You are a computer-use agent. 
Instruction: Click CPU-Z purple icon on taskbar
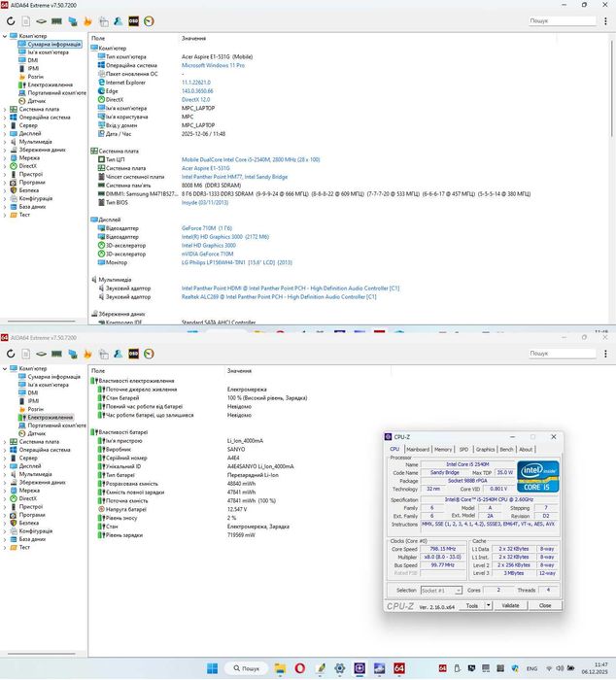359,668
